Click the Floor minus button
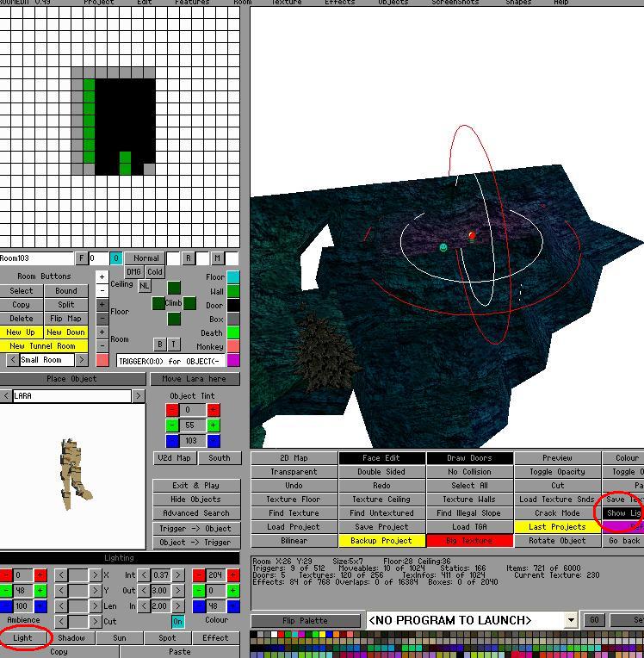 [x=102, y=319]
